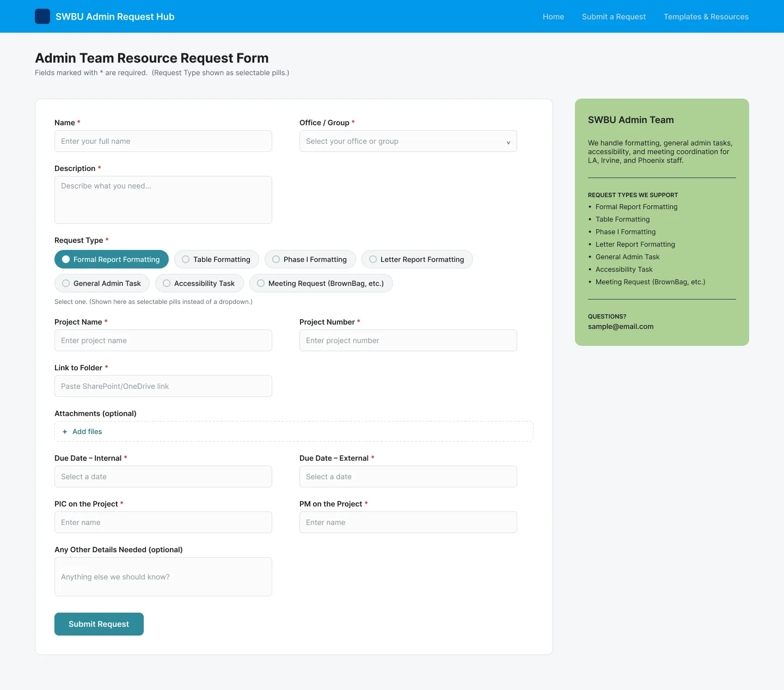
Task: Click the 'REQUEST TYPES WE SUPPORT' sidebar label
Action: pos(633,195)
